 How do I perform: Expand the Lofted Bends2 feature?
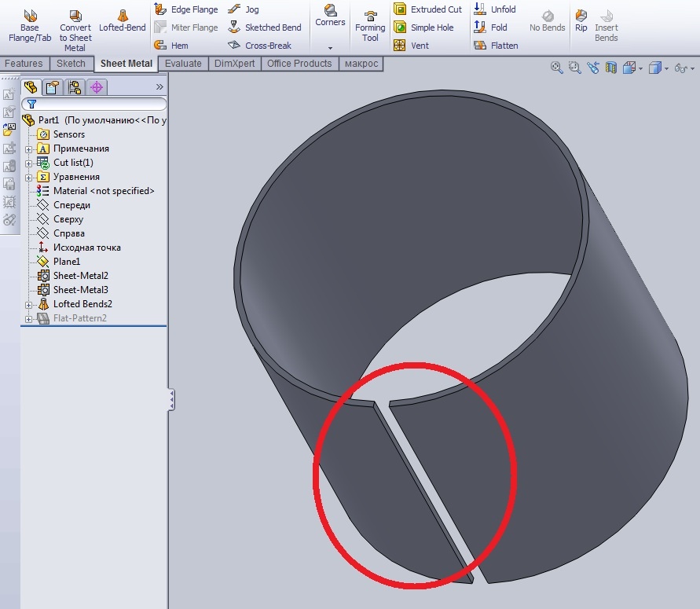[x=28, y=306]
